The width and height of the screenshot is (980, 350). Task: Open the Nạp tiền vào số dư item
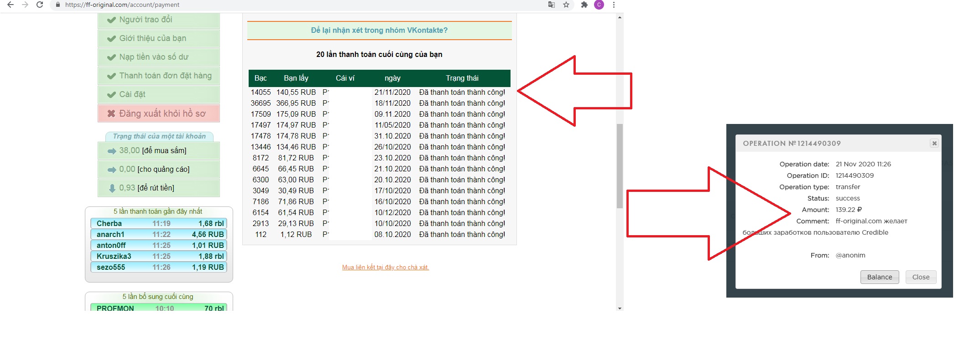click(x=159, y=57)
